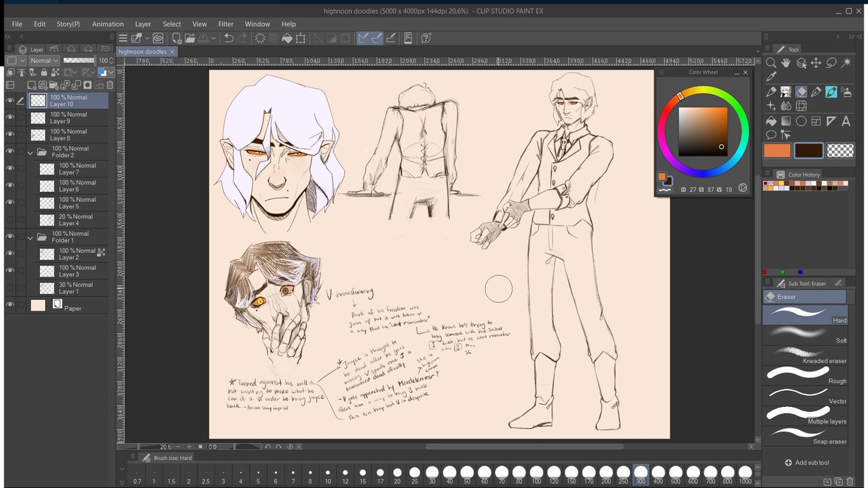Open the Animation menu
Viewport: 868px width, 488px height.
(x=108, y=24)
